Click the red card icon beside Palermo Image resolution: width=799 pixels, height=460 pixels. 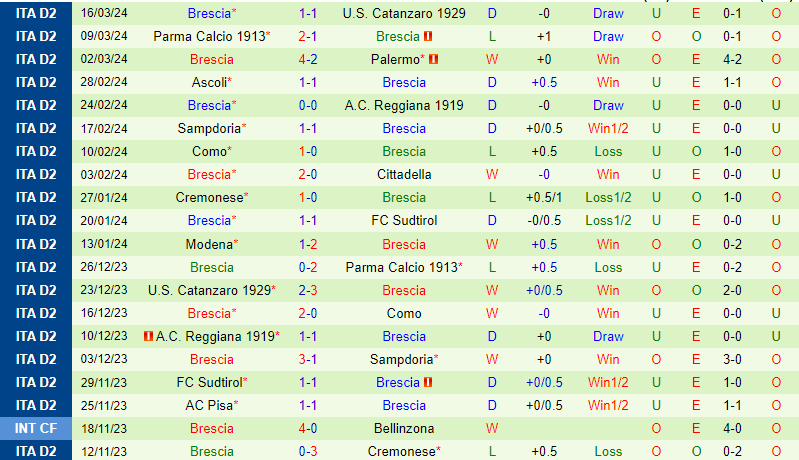434,59
